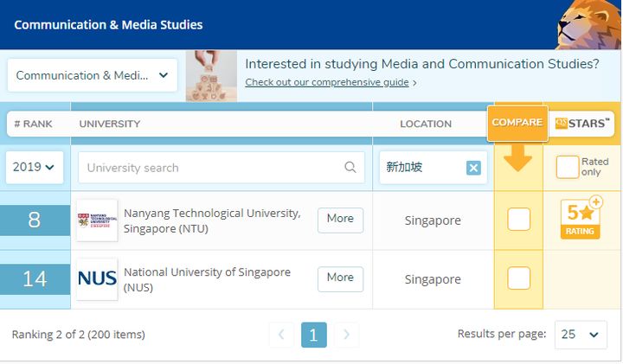Tick the compare checkbox for Nanyang Technological University
Screen dimensions: 623x364
(518, 219)
